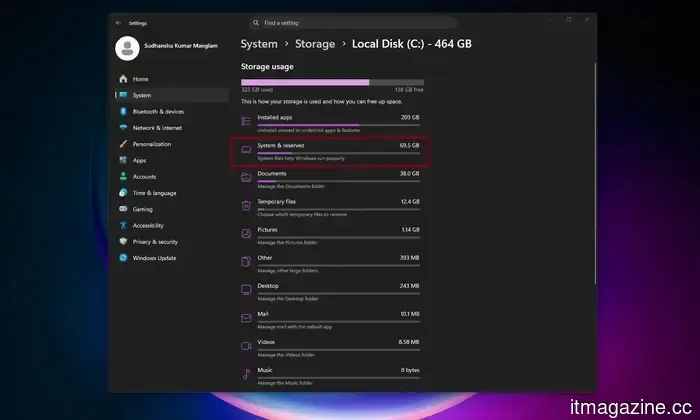Click the Documents usage bar

pos(338,181)
